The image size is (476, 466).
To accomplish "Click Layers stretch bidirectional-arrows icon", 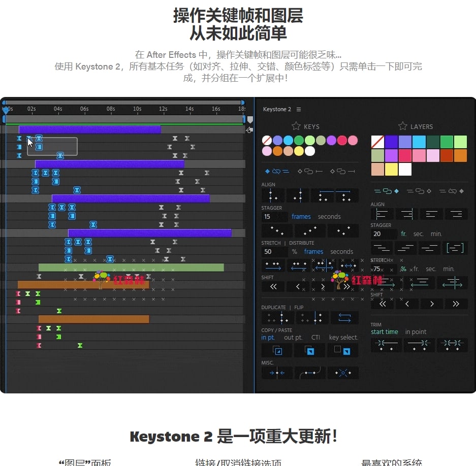I will [452, 283].
